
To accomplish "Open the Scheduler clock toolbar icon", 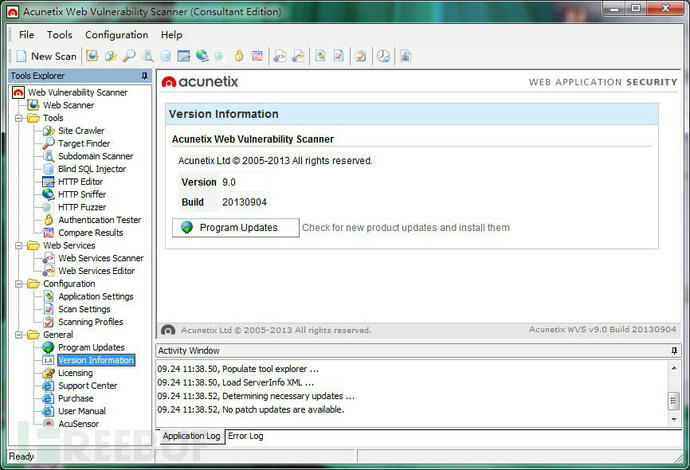I will pyautogui.click(x=383, y=56).
